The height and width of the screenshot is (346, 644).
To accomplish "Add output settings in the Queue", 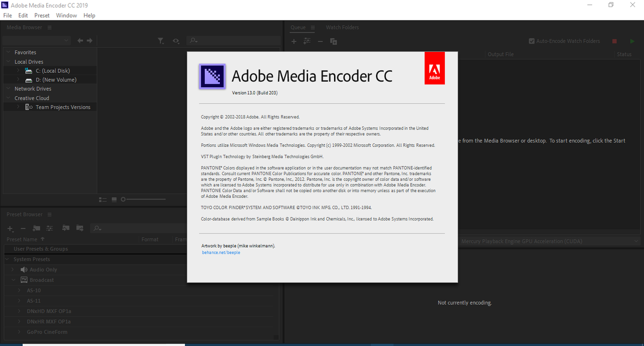I will 307,41.
